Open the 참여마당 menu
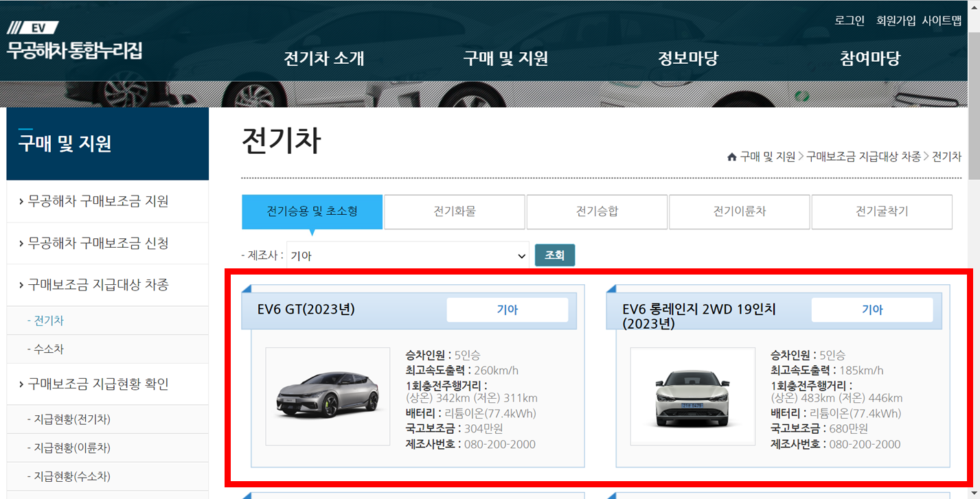 pyautogui.click(x=870, y=58)
